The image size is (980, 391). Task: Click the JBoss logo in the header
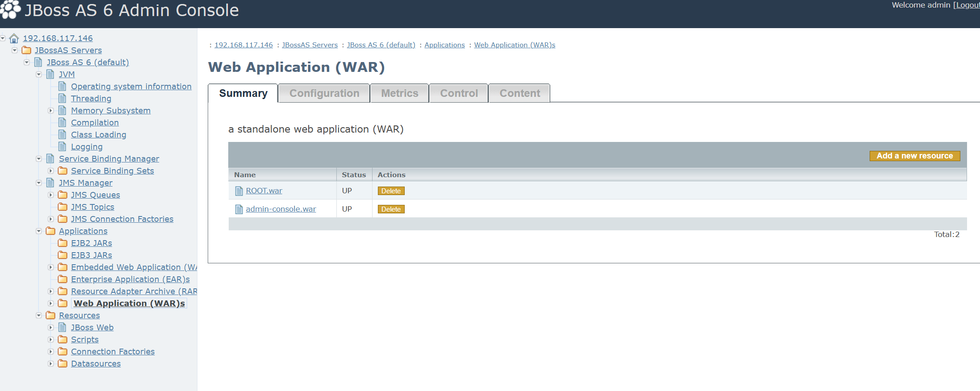(11, 9)
